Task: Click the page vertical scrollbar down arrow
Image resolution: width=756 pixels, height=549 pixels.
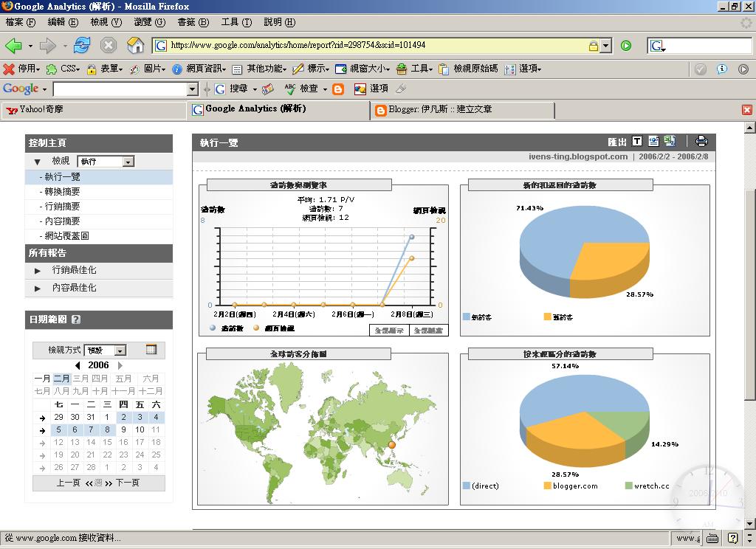Action: coord(749,524)
